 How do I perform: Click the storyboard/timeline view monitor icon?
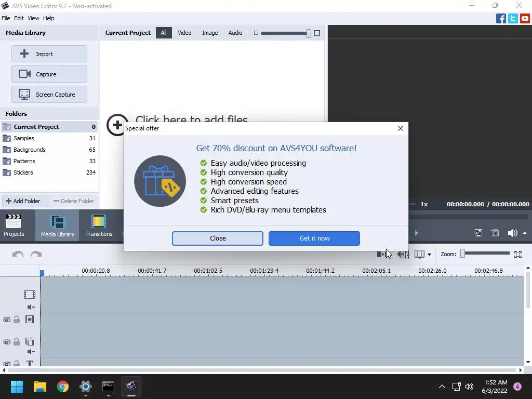[419, 254]
